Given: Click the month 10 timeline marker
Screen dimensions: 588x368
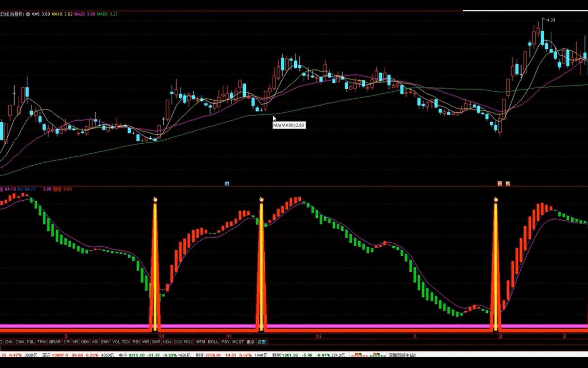Looking at the screenshot, I should 161,336.
